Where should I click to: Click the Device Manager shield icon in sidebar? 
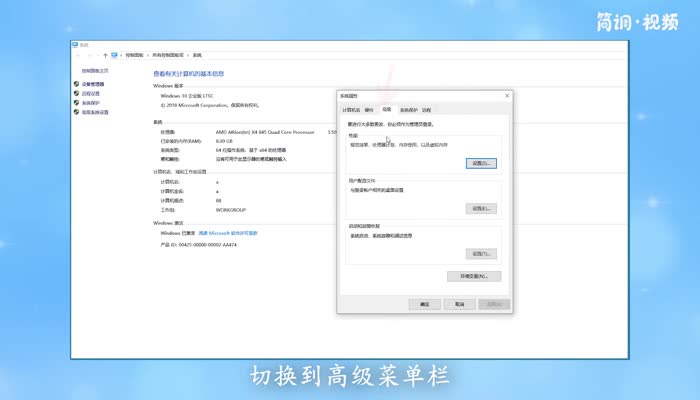[77, 84]
